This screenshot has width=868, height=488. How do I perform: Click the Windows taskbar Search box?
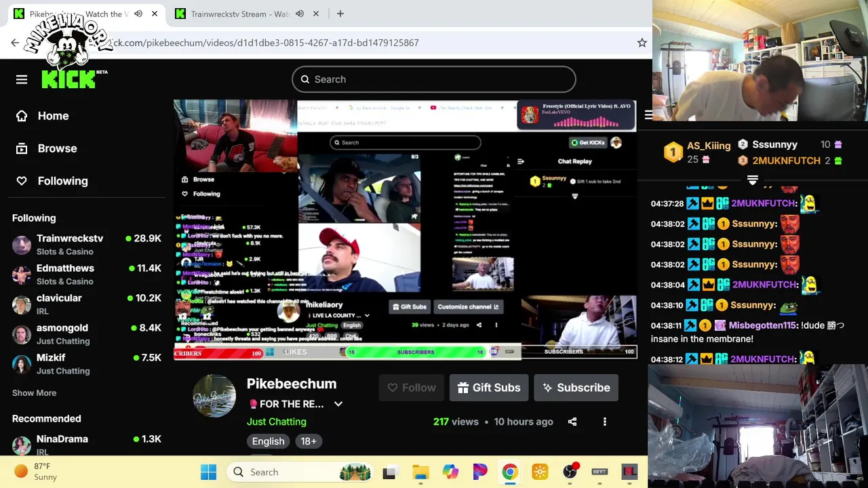[x=300, y=472]
